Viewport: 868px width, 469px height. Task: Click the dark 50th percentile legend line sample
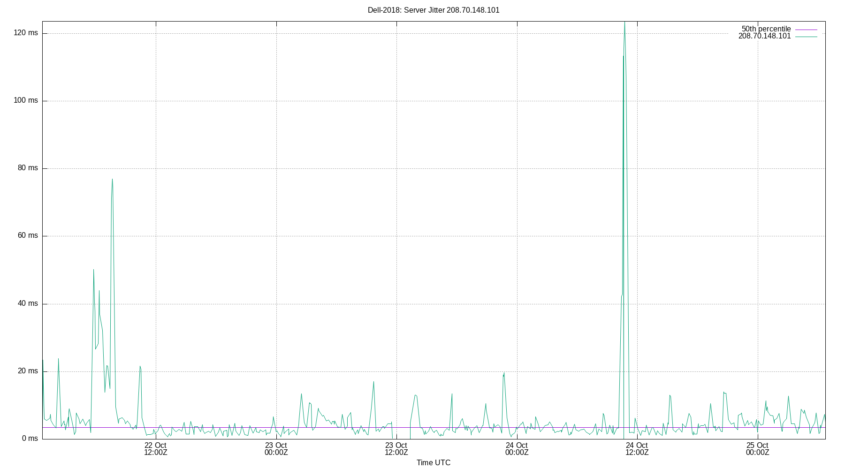(806, 30)
